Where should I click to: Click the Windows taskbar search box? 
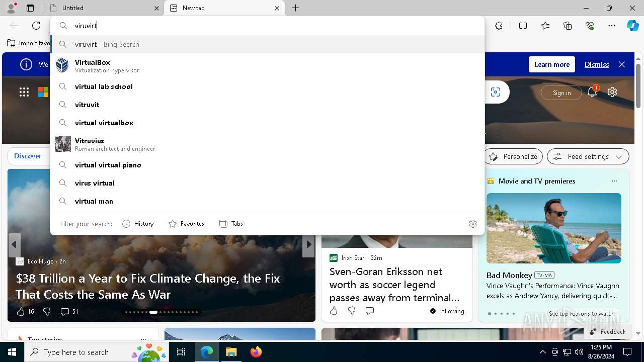97,352
